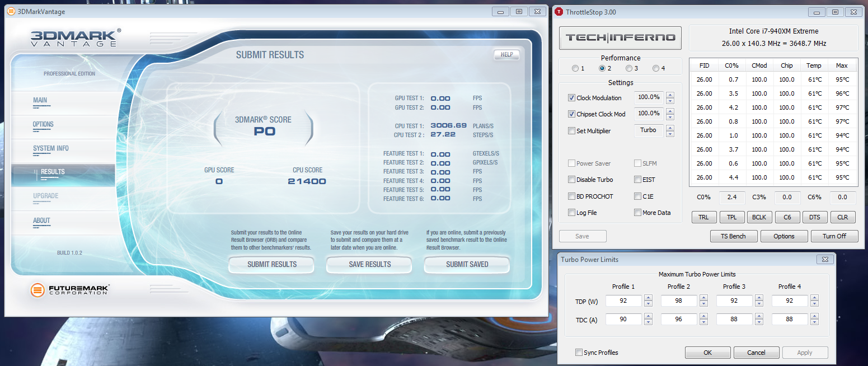Open System Info in 3DMark sidebar

tap(51, 148)
